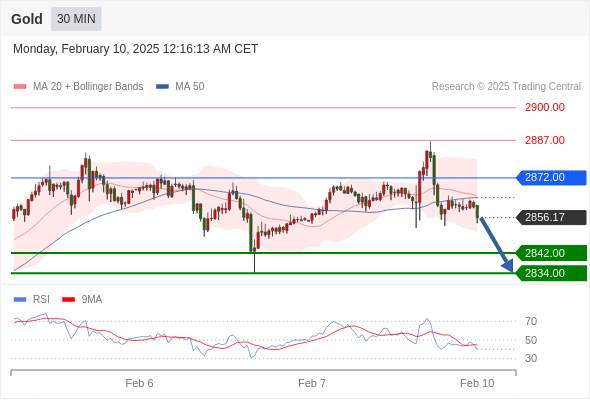Click the MA 50 legend label

tap(190, 87)
